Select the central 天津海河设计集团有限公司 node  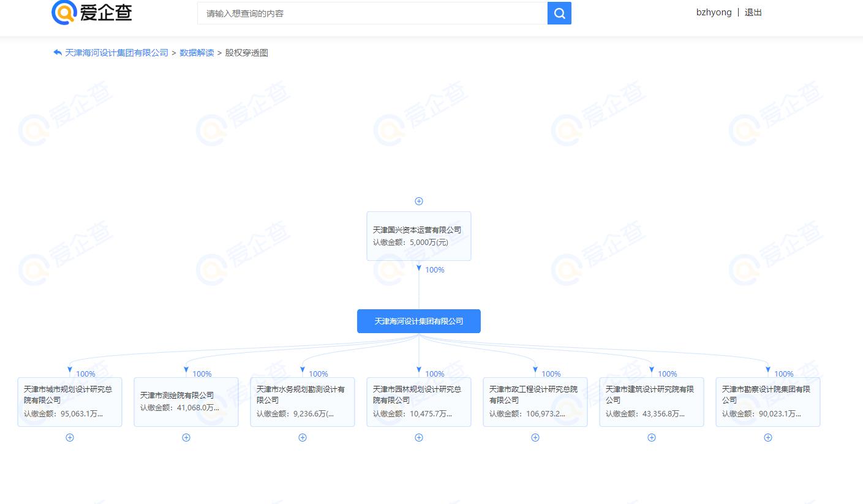(x=419, y=321)
